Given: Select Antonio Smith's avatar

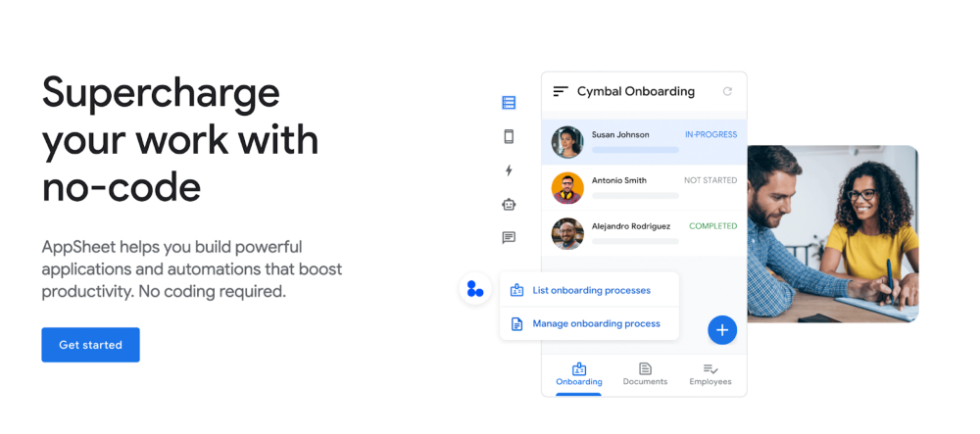Looking at the screenshot, I should point(567,188).
